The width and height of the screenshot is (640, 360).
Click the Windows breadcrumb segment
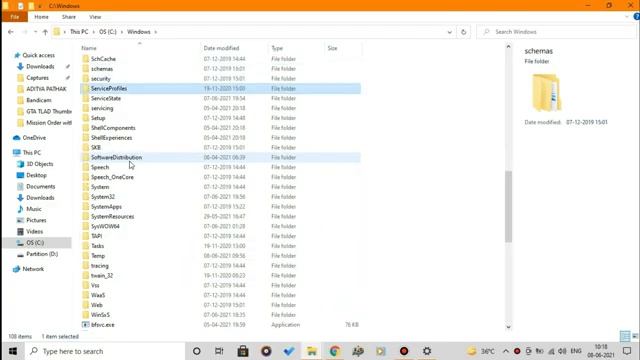[x=139, y=32]
